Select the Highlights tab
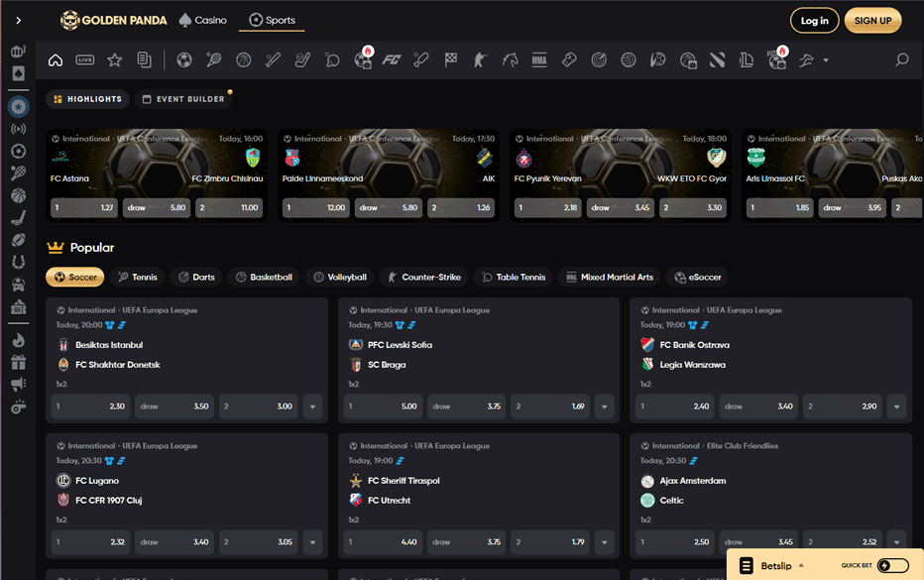Screen dimensions: 924x580 (87, 99)
